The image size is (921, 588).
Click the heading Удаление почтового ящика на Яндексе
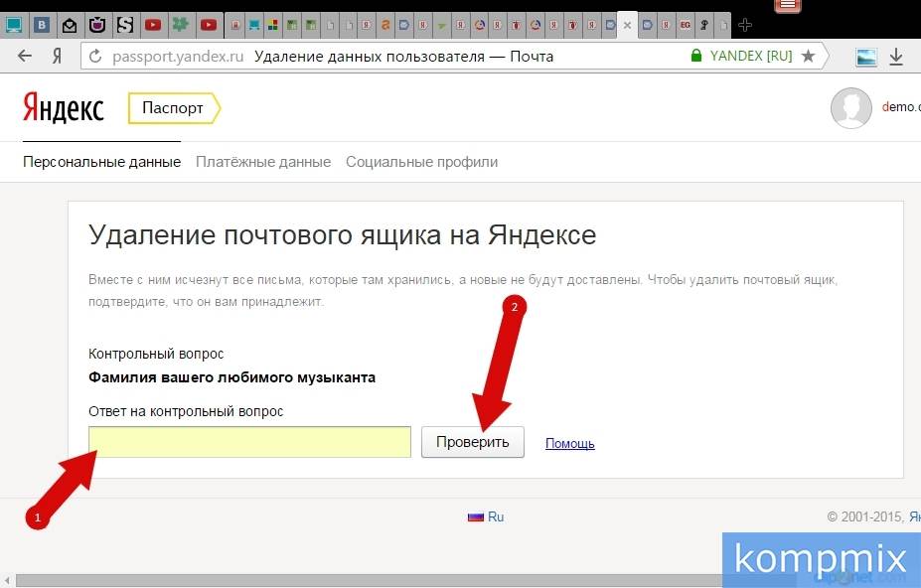343,234
